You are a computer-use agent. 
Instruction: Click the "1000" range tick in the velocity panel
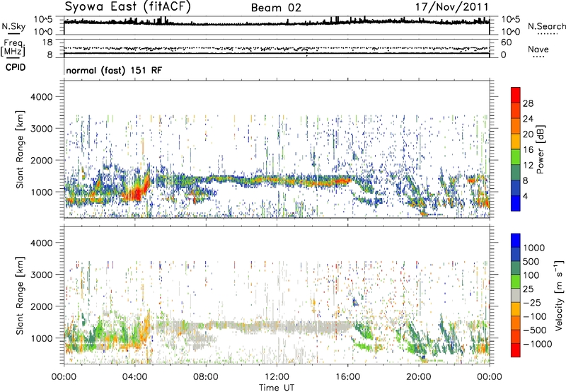pos(41,338)
